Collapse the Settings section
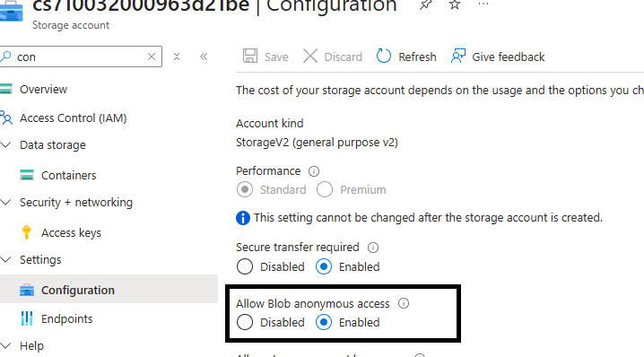This screenshot has height=357, width=644. [5, 259]
